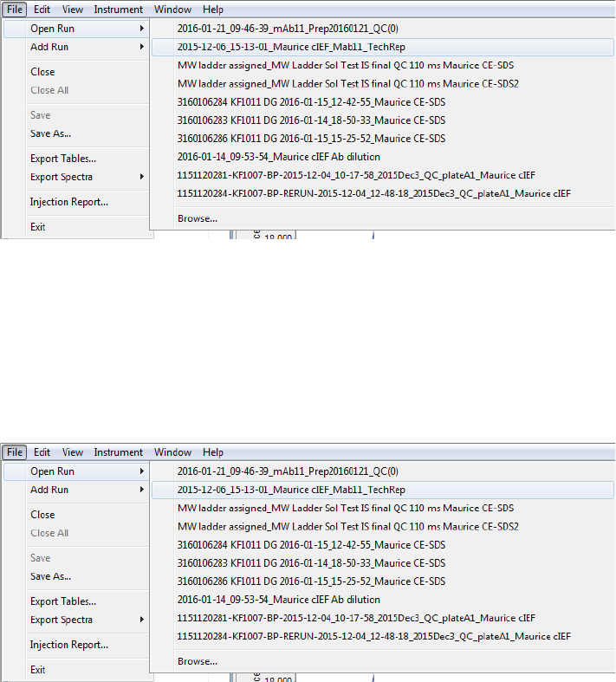Open the View menu in the lower screenshot
Viewport: 616px width, 682px height.
point(72,451)
